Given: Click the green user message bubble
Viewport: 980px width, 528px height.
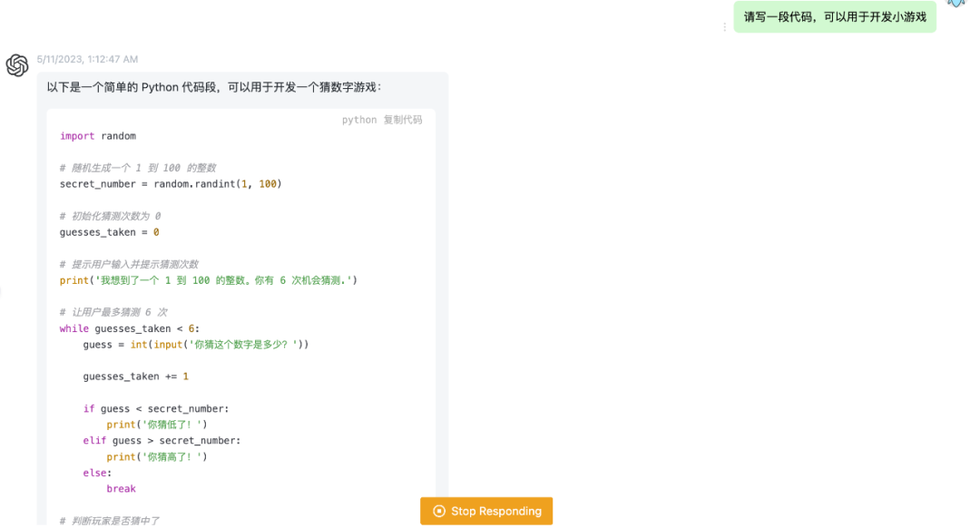Looking at the screenshot, I should [x=834, y=16].
